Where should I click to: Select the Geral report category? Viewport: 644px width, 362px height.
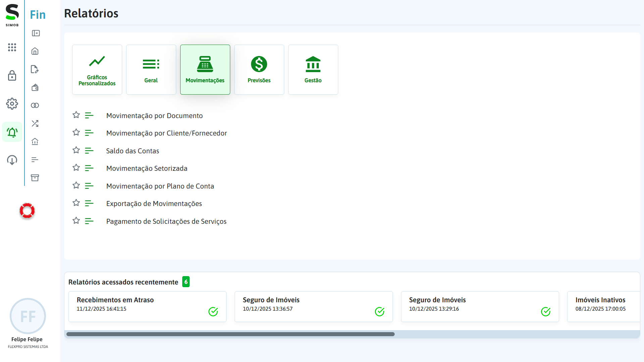151,69
